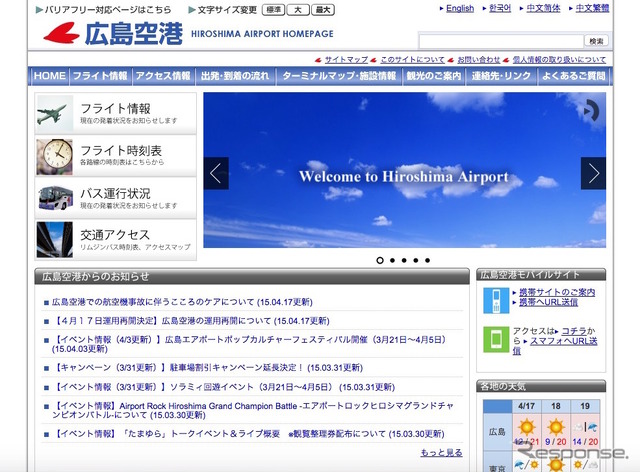Open the このサイトについて link
Screen dimensions: 640x472
412,60
